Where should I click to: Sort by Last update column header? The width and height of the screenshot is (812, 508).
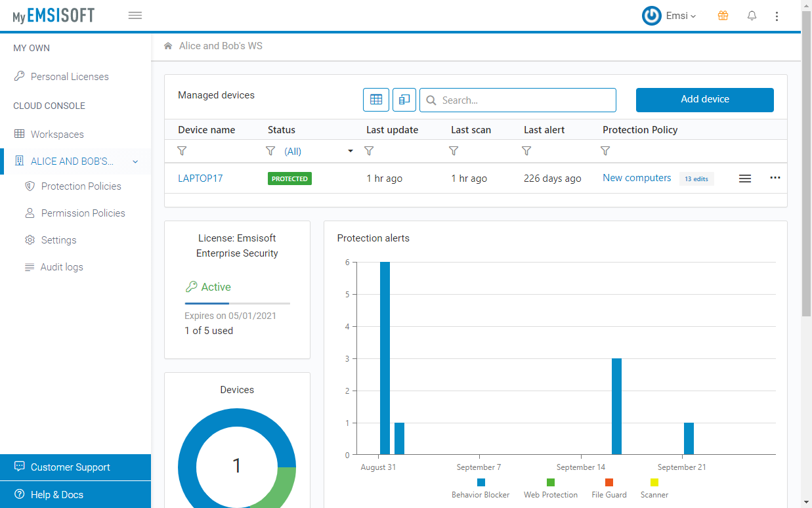(x=393, y=130)
